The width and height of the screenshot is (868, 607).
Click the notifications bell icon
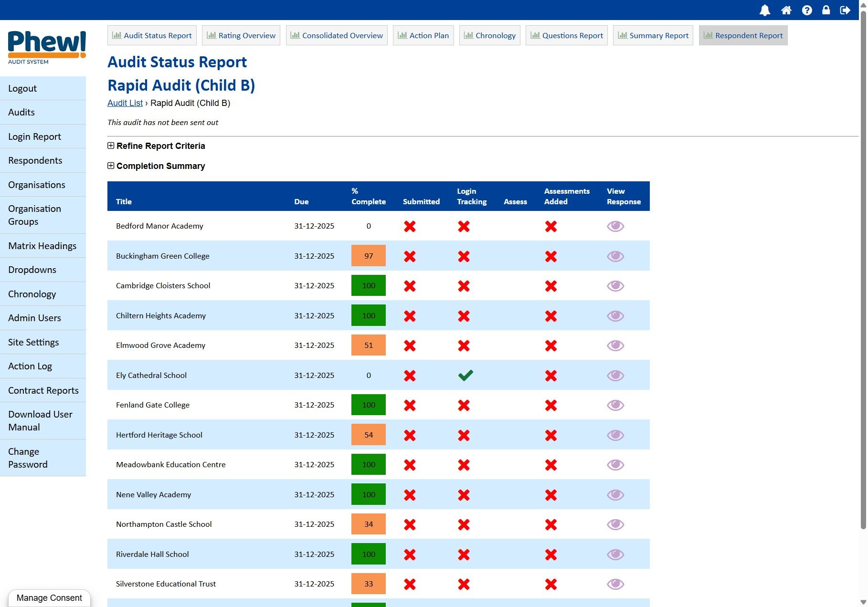click(x=764, y=10)
